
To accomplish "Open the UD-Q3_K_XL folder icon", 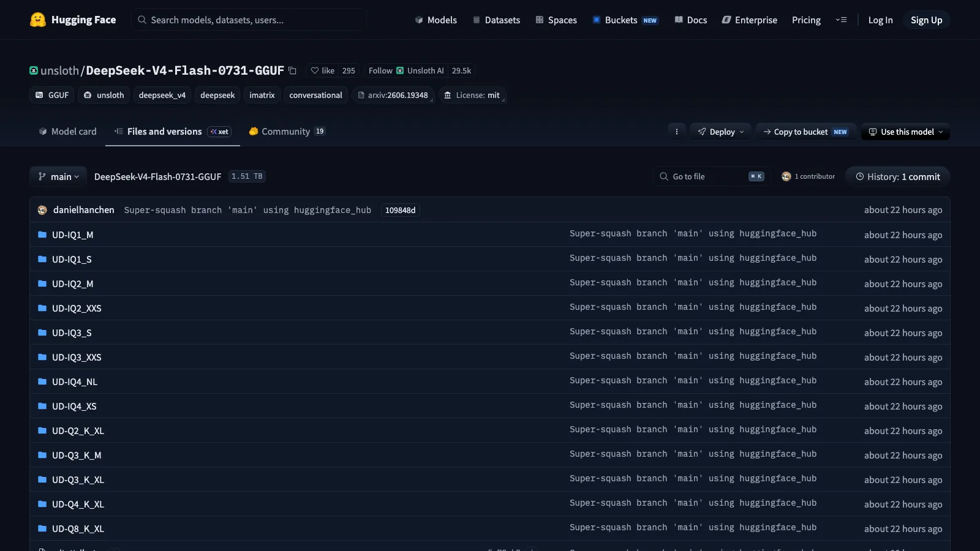I will (x=42, y=479).
